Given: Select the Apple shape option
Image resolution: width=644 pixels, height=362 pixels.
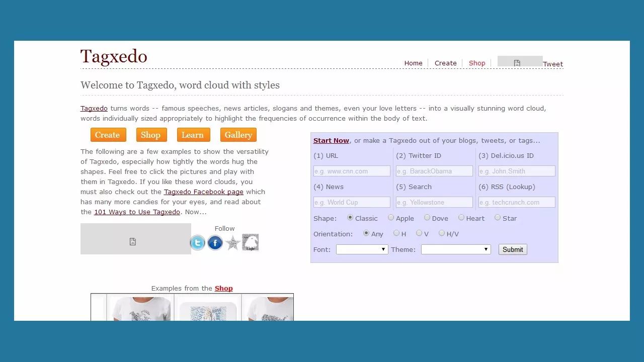Looking at the screenshot, I should (x=391, y=218).
